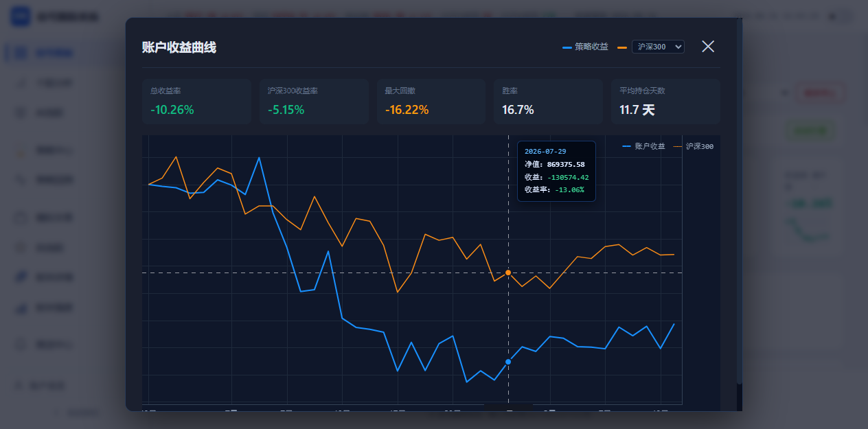Click the blue 策略收益 line swatch

coord(567,47)
